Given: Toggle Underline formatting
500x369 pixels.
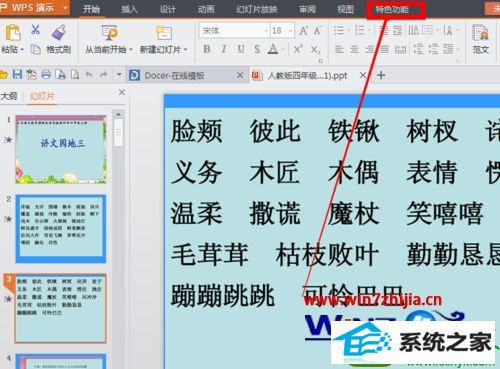Looking at the screenshot, I should pos(241,49).
